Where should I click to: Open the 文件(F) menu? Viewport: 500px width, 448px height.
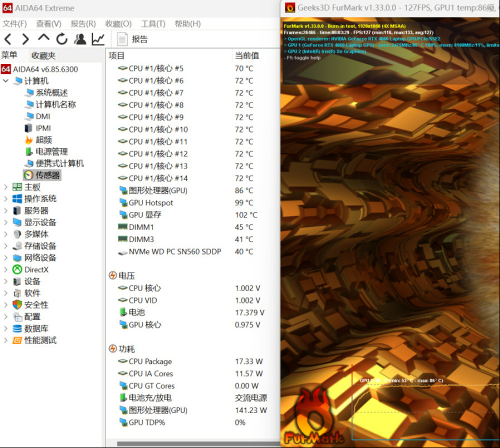tap(14, 23)
